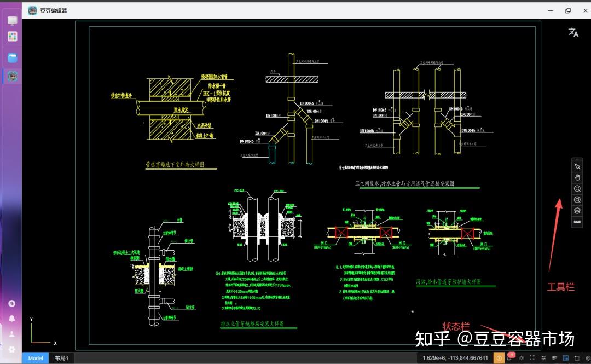The height and width of the screenshot is (364, 591).
Task: Open the desktop monitor icon in sidebar
Action: click(x=12, y=20)
